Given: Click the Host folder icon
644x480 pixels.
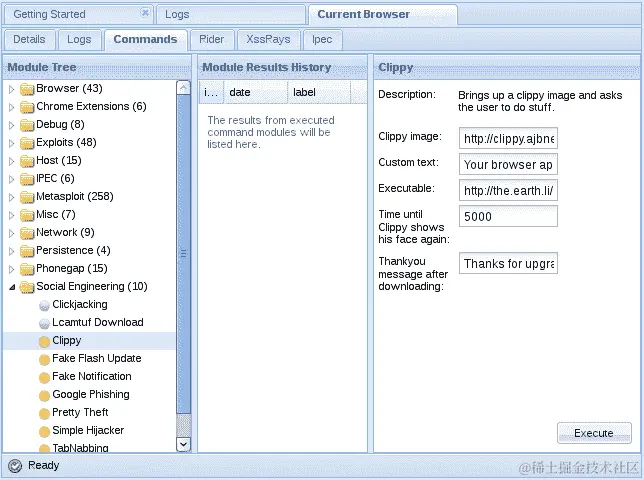Looking at the screenshot, I should (x=27, y=161).
